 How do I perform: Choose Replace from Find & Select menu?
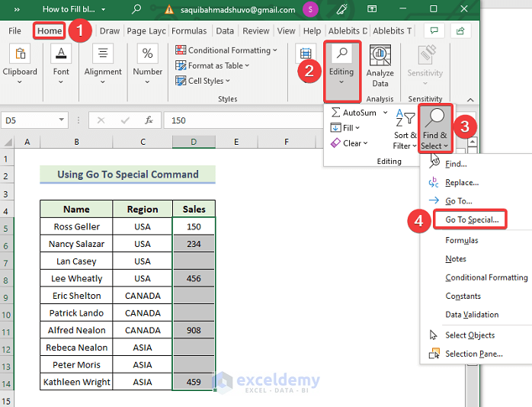pyautogui.click(x=461, y=183)
